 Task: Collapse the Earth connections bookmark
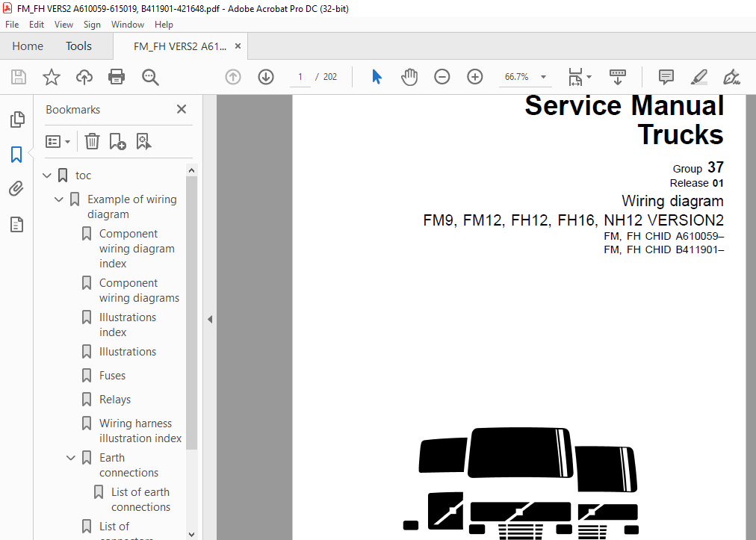coord(71,458)
